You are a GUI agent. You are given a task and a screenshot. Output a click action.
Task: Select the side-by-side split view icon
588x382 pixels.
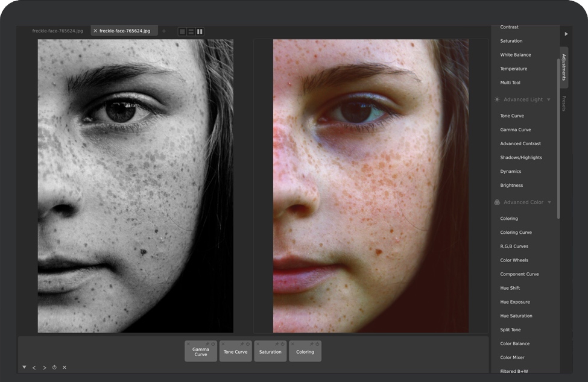click(x=200, y=31)
